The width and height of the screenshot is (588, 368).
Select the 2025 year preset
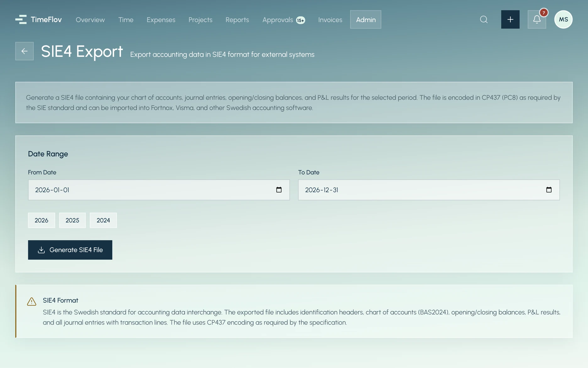tap(72, 220)
